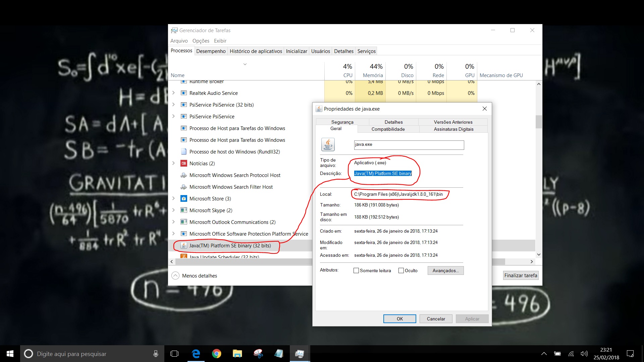Expand the Notícias (2) process group

pyautogui.click(x=173, y=163)
